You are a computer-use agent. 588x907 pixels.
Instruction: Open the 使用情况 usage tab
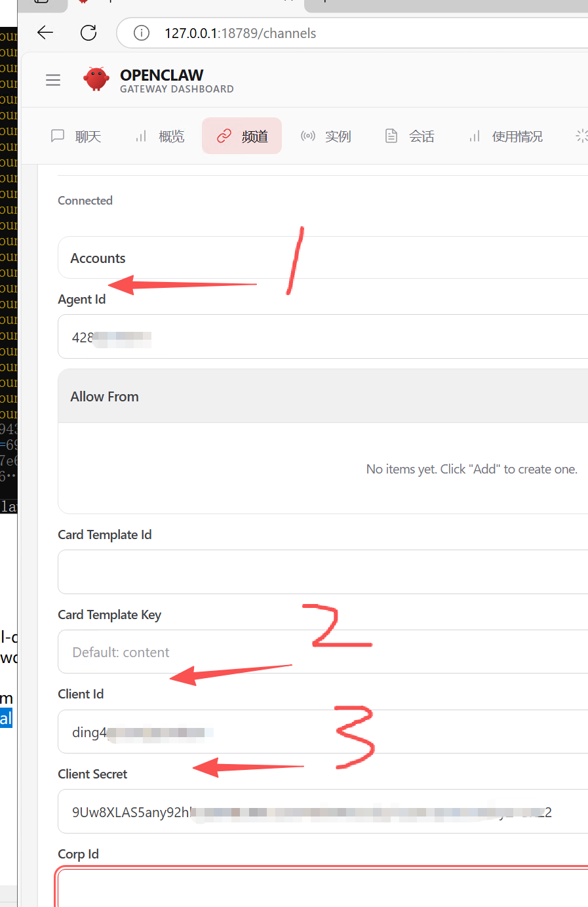505,136
